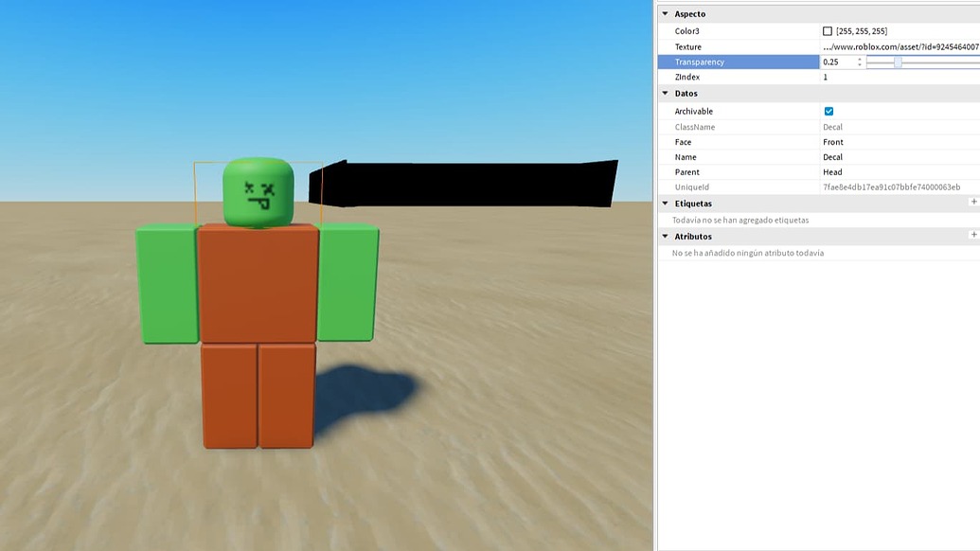Click the Transparency stepper down arrow
Image resolution: width=980 pixels, height=551 pixels.
860,63
